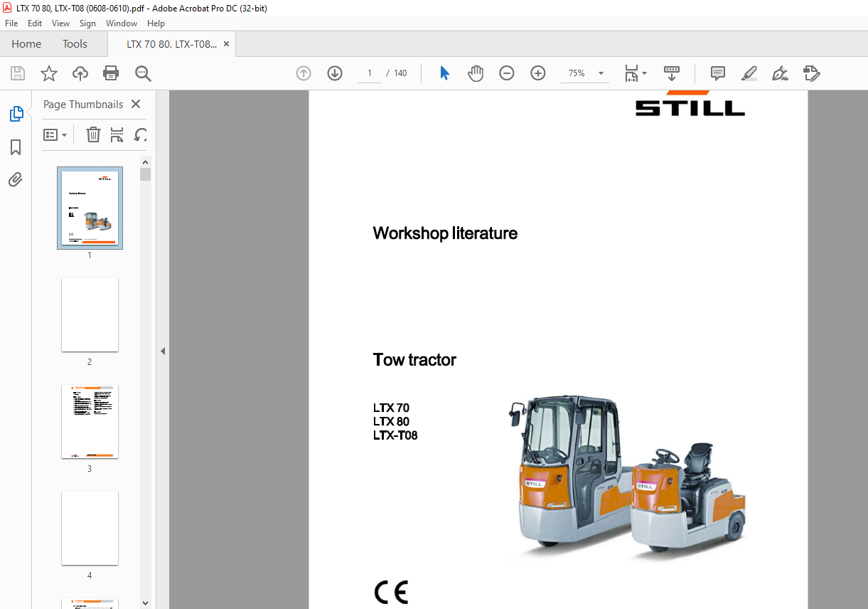Screen dimensions: 868x609
Task: Activate the Hand pan tool
Action: click(x=476, y=73)
